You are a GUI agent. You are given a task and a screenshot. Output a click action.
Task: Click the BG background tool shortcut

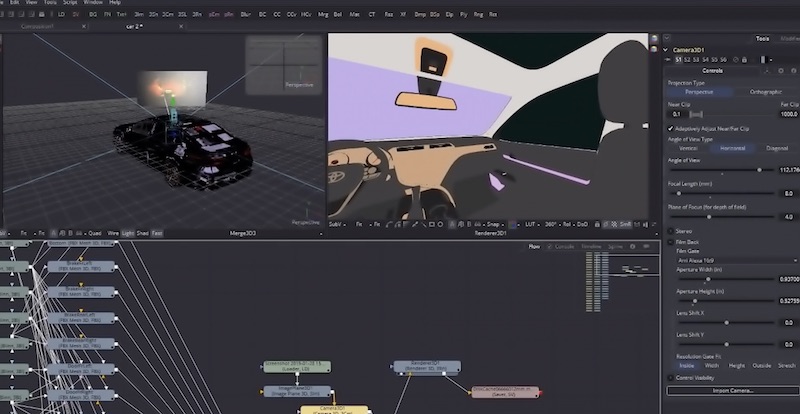[x=92, y=16]
